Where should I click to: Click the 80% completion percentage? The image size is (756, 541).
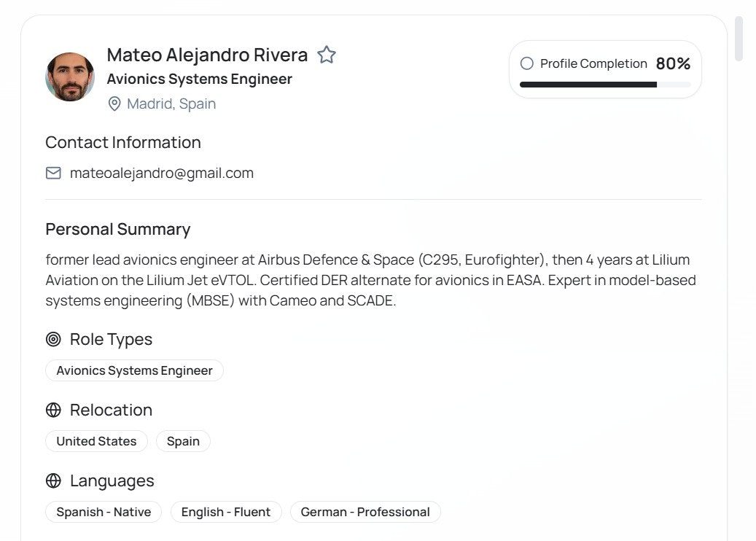(x=673, y=63)
